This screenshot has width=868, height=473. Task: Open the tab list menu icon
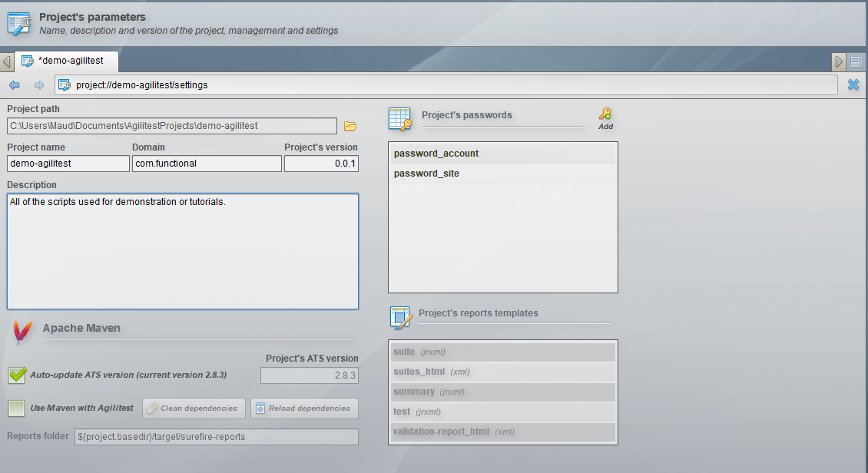coord(856,61)
